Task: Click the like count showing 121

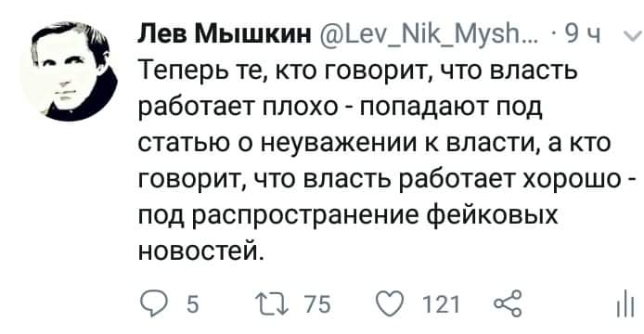Action: 441,305
